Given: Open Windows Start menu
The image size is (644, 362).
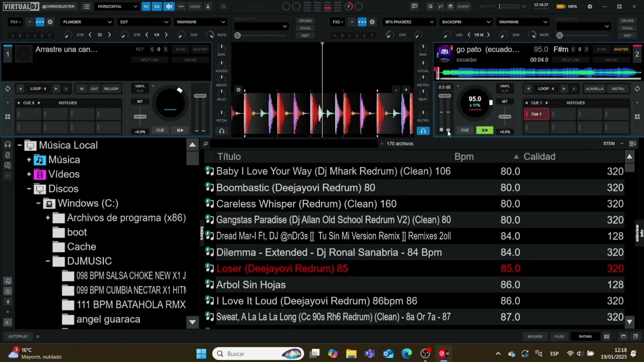Looking at the screenshot, I should (x=201, y=354).
